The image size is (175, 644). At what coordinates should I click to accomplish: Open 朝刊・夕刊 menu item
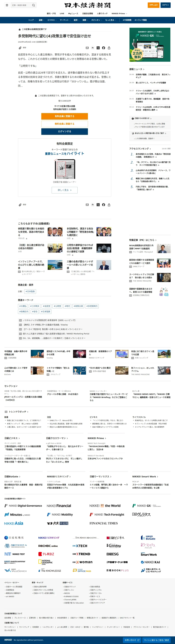[51, 13]
